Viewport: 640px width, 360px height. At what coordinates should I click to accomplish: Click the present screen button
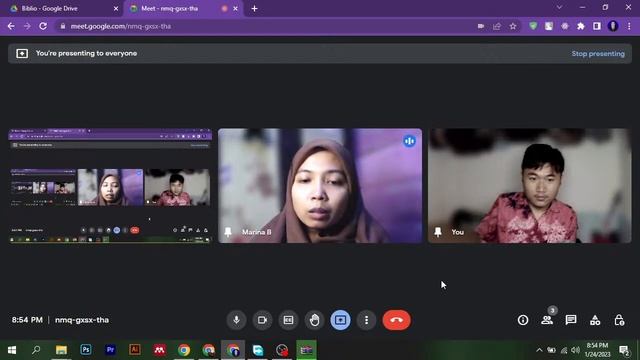click(x=340, y=320)
